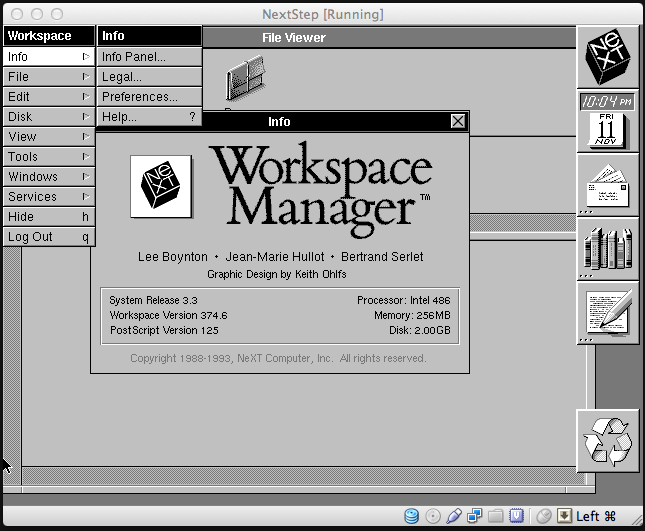Screen dimensions: 645x531
Task: Click the mouse integration status icon
Action: pos(544,516)
